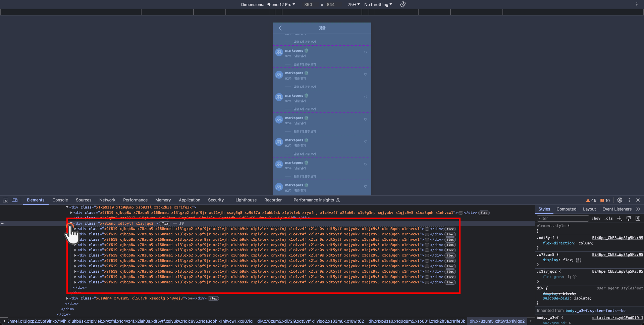644x325 pixels.
Task: Add a new style rule with plus icon
Action: point(620,219)
